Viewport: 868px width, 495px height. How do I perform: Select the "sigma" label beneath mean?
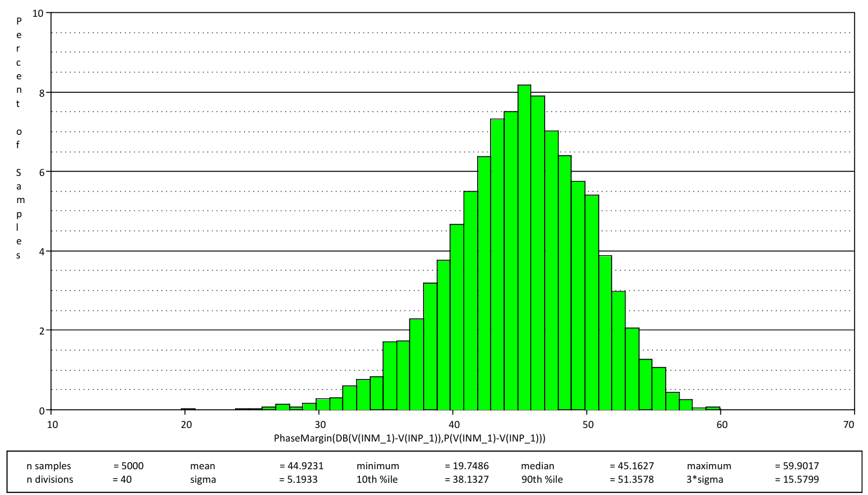[203, 480]
